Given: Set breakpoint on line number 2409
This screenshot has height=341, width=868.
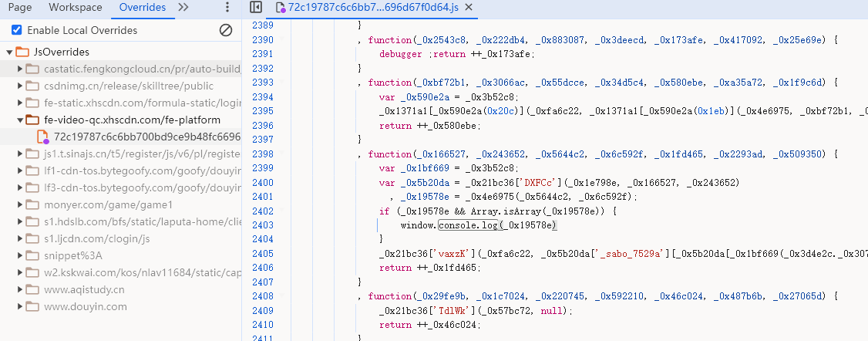Looking at the screenshot, I should 262,310.
